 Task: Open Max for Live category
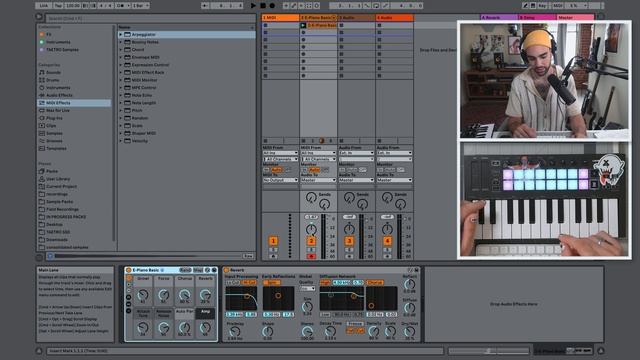58,110
